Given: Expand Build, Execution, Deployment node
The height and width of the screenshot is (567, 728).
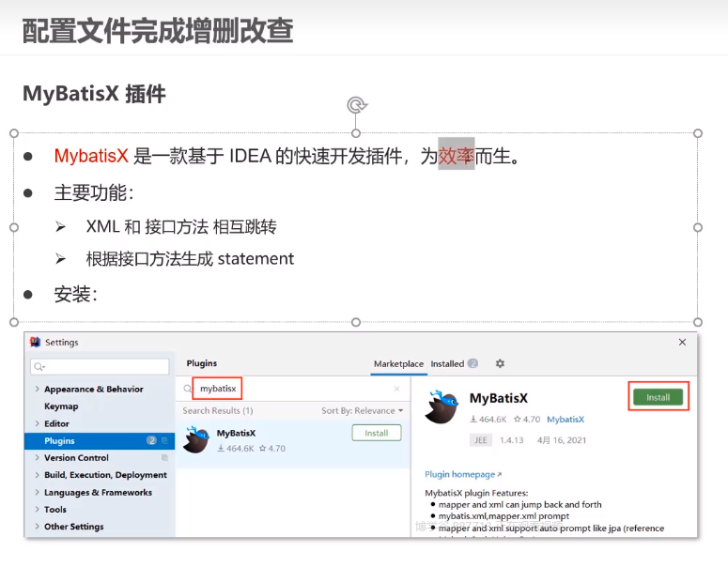Looking at the screenshot, I should [37, 475].
